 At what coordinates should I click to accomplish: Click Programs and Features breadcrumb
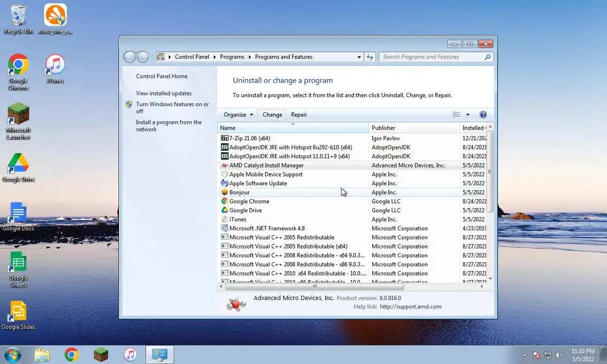[x=284, y=57]
